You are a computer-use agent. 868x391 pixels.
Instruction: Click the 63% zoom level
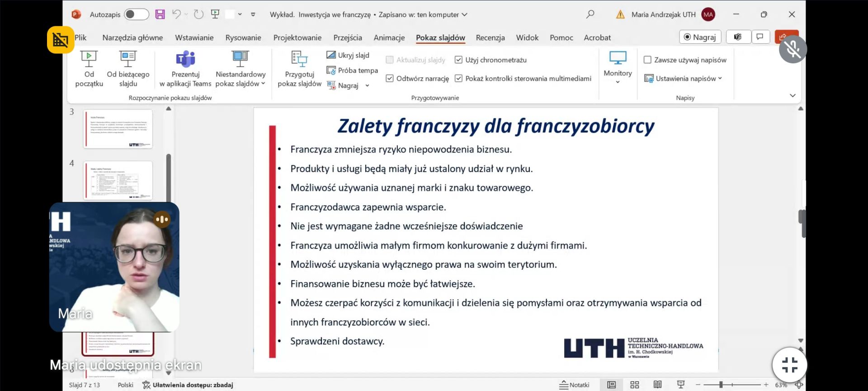coord(781,385)
